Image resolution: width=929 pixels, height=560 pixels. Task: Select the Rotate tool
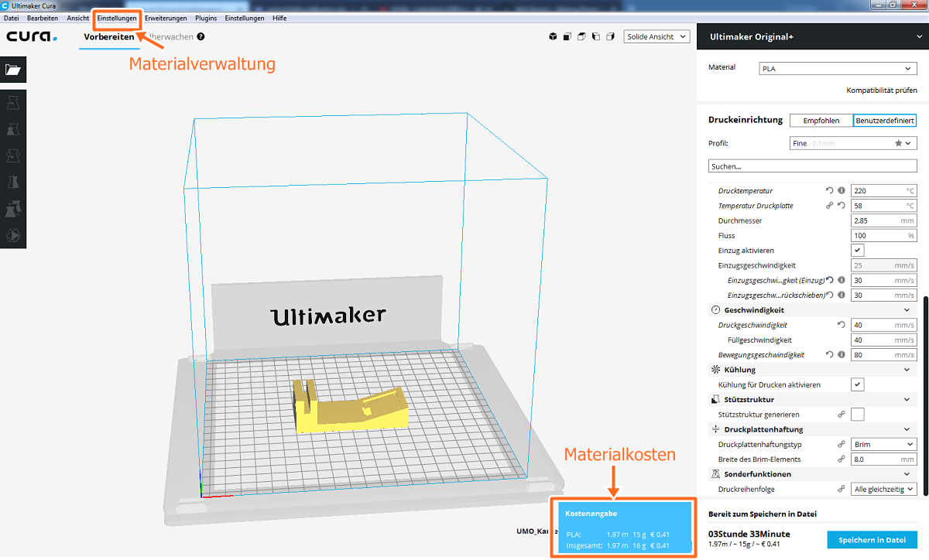13,155
